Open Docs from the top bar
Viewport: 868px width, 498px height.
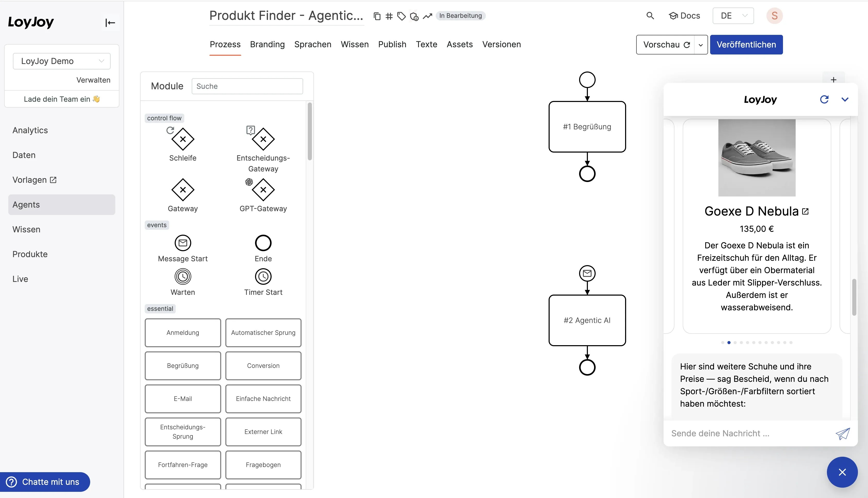[x=684, y=15]
